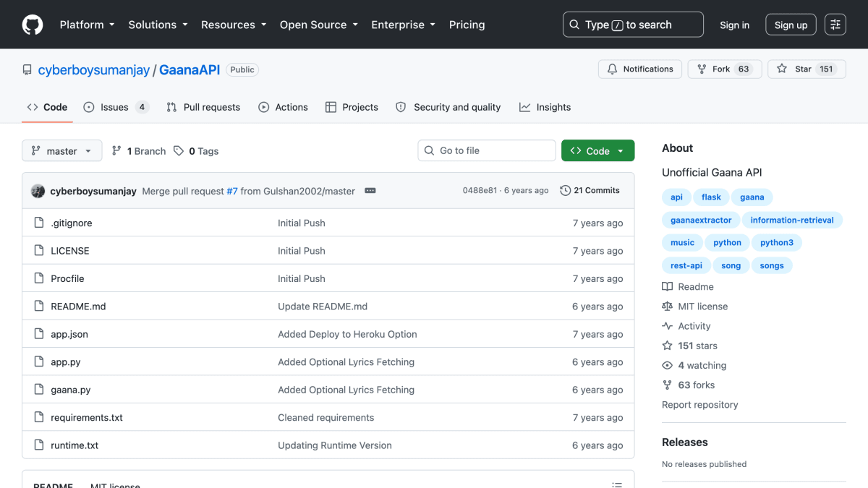Expand the Enterprise menu
868x488 pixels.
[403, 25]
